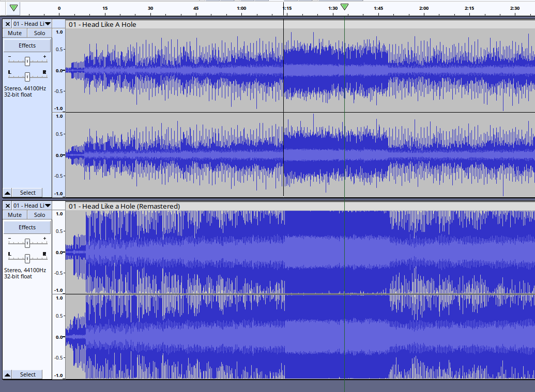Solo the Remastered track

[x=39, y=215]
